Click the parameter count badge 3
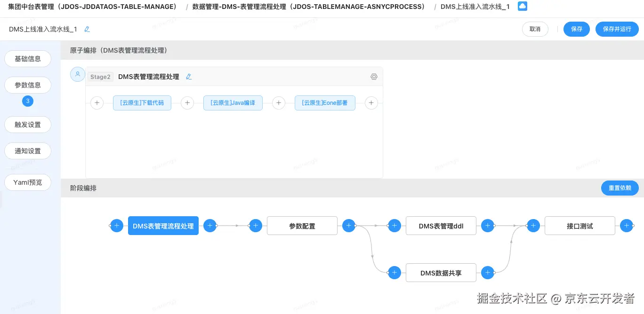Viewport: 644px width, 314px height. (28, 101)
